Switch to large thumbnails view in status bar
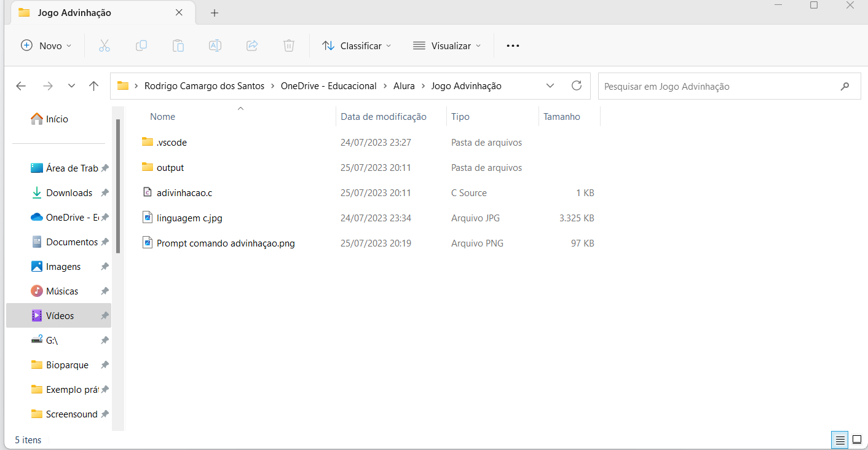 857,440
